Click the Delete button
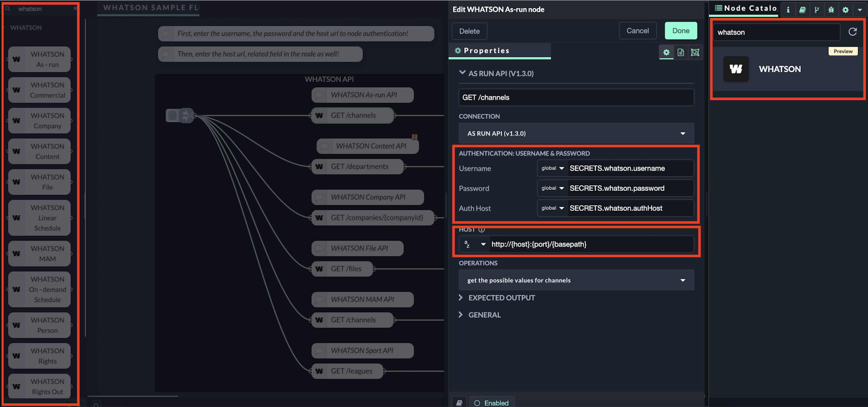 click(469, 31)
